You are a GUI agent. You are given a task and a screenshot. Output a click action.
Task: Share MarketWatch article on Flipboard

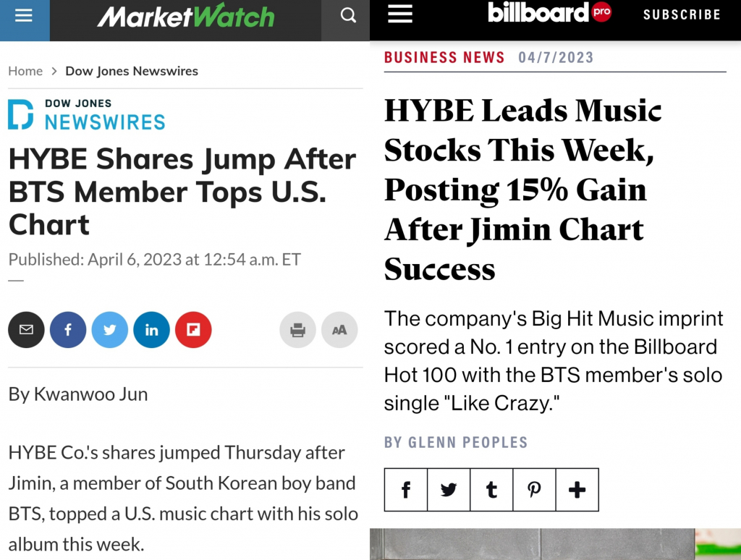[x=193, y=330]
